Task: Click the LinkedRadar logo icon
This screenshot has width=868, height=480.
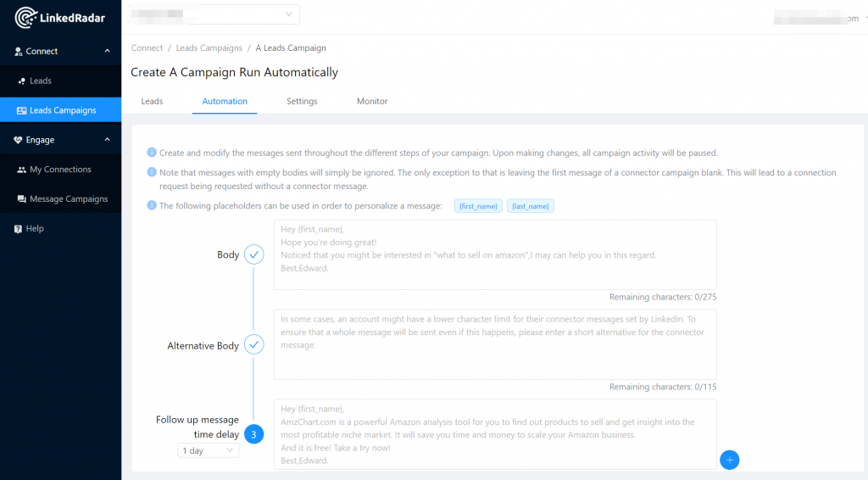Action: point(26,18)
